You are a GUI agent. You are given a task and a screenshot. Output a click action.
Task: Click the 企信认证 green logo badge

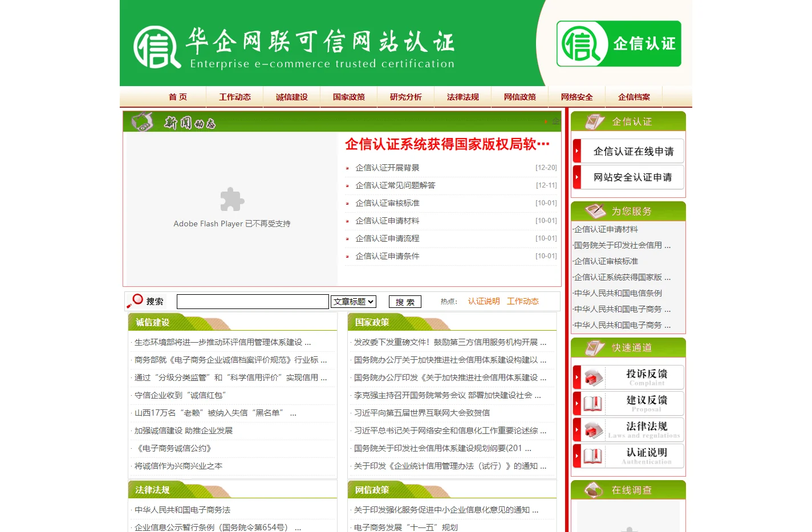tap(619, 44)
